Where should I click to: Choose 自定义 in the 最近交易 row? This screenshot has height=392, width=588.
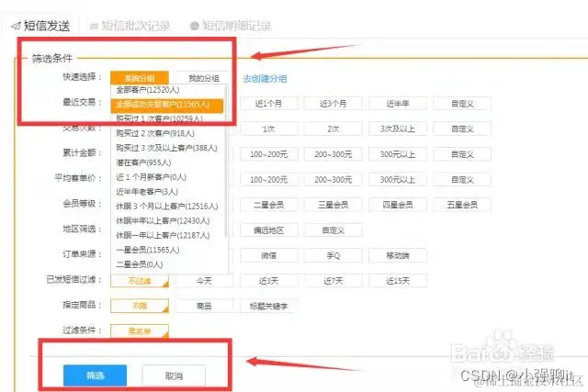click(x=462, y=104)
